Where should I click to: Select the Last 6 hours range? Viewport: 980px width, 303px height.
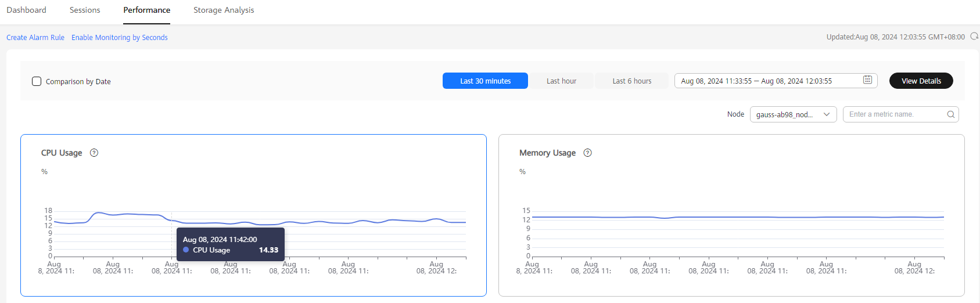(632, 81)
